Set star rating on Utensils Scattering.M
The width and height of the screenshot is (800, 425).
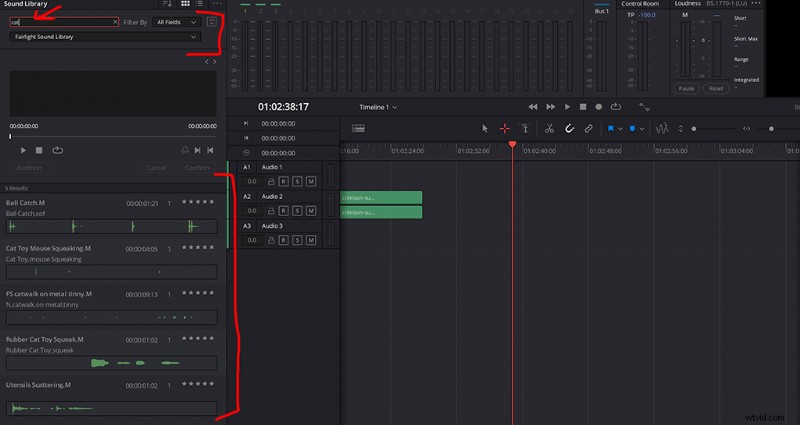(198, 384)
